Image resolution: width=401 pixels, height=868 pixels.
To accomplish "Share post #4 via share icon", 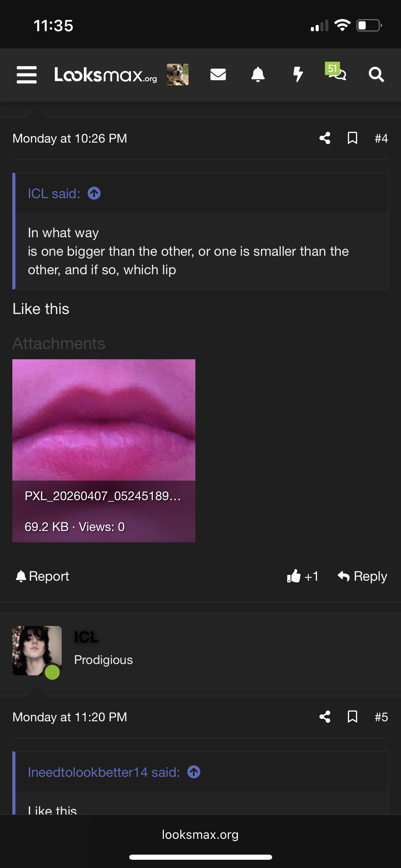I will pos(325,138).
